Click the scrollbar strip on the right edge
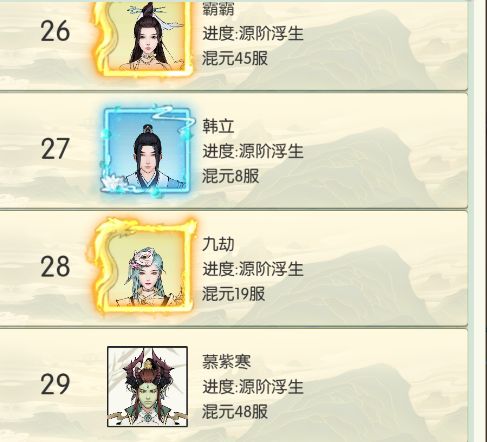Screen dimensions: 487x442 coord(477,221)
